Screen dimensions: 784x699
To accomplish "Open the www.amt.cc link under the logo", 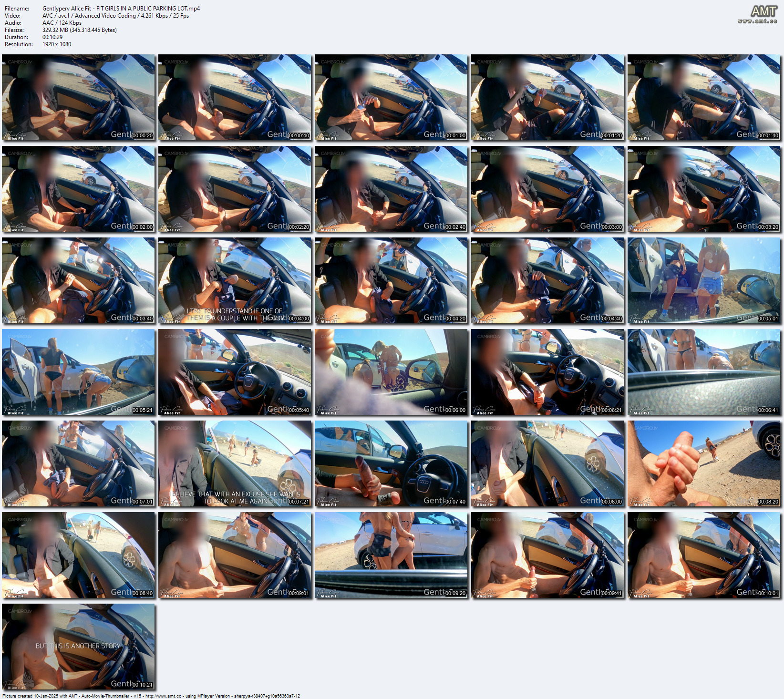I will pyautogui.click(x=757, y=21).
